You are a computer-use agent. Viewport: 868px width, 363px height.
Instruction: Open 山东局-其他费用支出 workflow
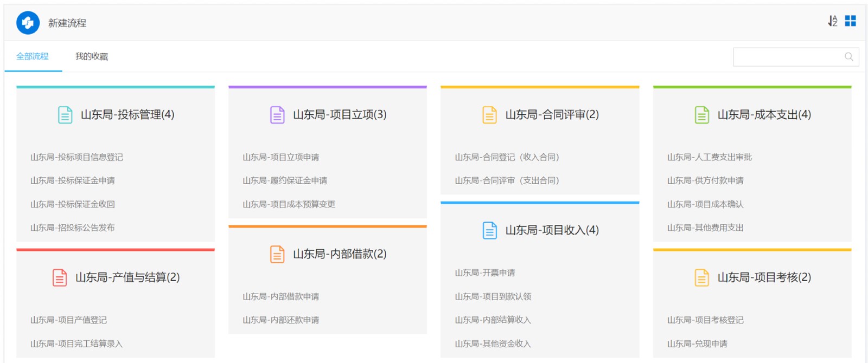[x=705, y=228]
